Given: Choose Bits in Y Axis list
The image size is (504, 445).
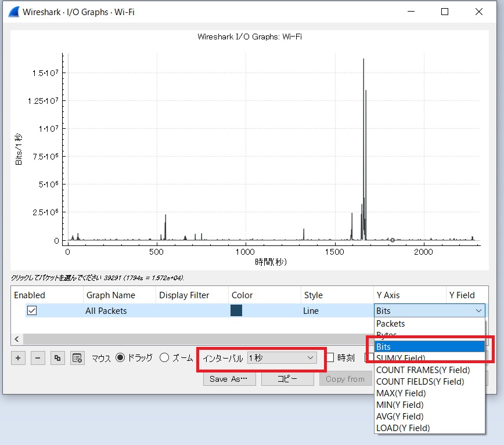Looking at the screenshot, I should 430,347.
